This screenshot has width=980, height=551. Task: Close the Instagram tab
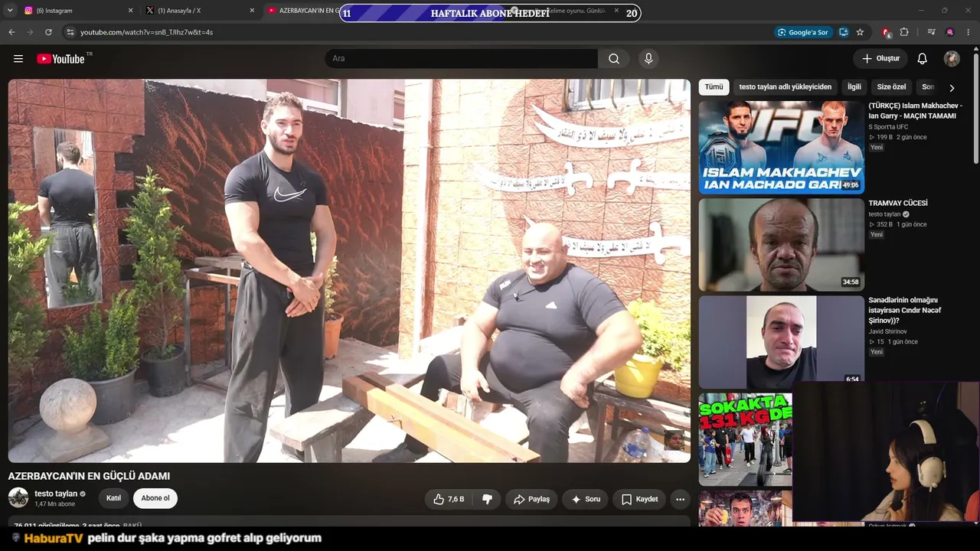pyautogui.click(x=130, y=11)
